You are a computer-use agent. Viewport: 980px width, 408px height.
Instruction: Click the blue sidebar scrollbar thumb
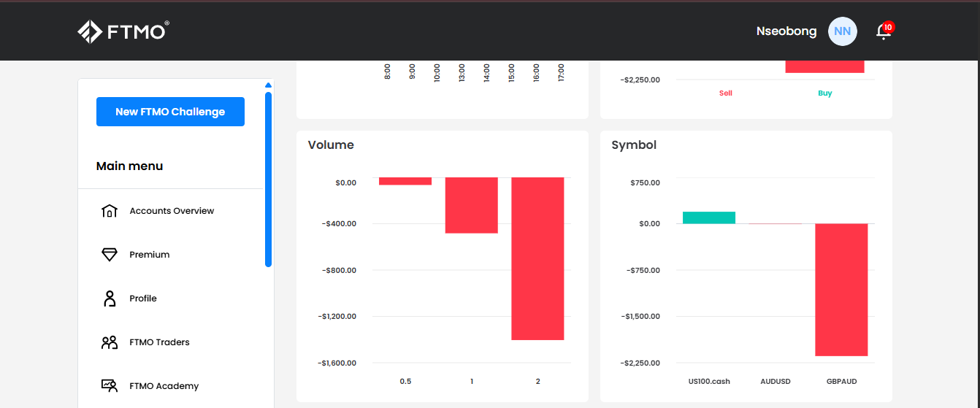click(x=268, y=179)
